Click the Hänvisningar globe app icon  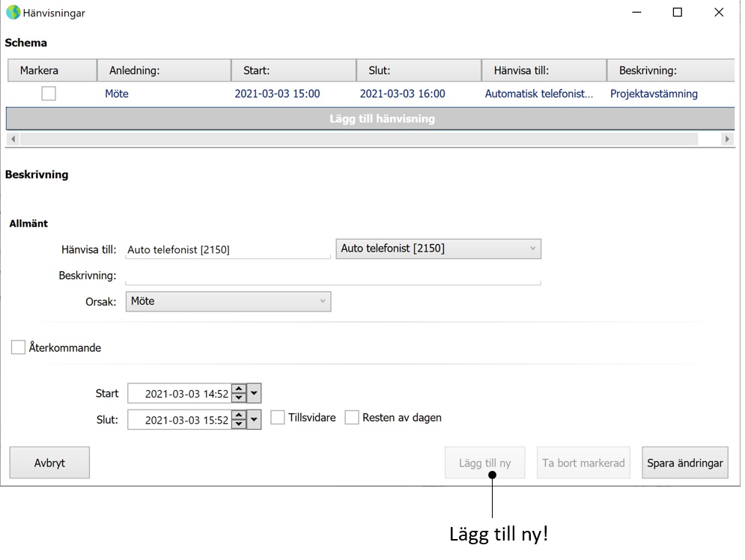[13, 12]
